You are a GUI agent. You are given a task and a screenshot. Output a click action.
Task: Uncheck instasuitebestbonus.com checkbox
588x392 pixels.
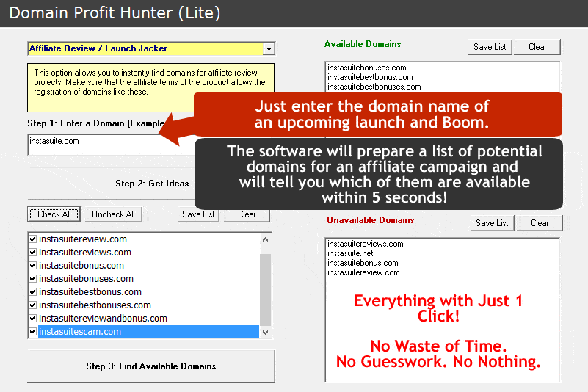click(x=33, y=292)
